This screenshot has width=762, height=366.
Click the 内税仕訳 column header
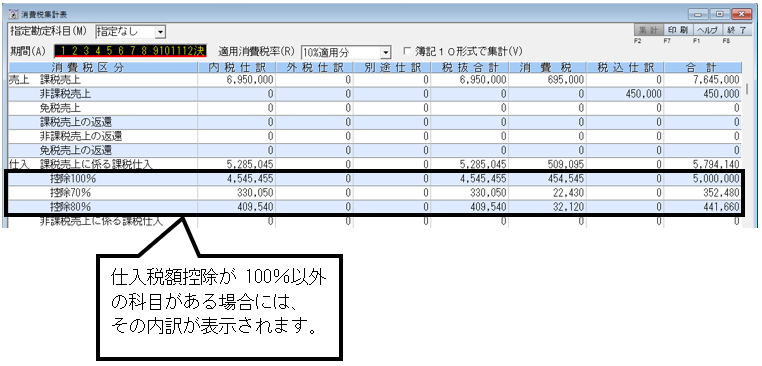click(x=237, y=68)
